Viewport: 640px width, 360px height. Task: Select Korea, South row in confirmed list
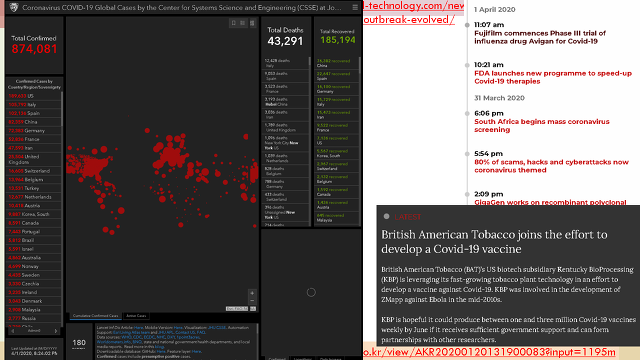point(34,214)
